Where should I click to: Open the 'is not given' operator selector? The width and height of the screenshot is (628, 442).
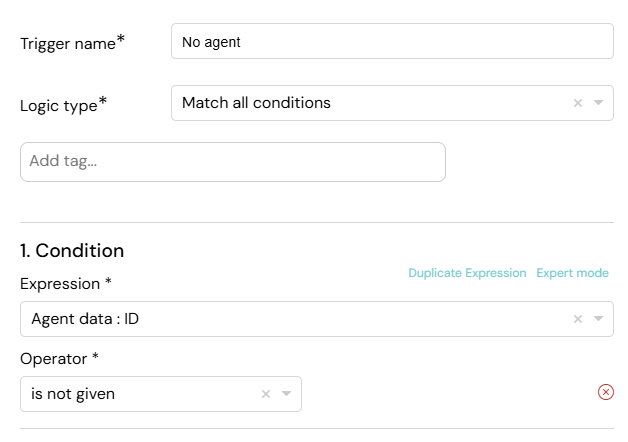tap(161, 394)
